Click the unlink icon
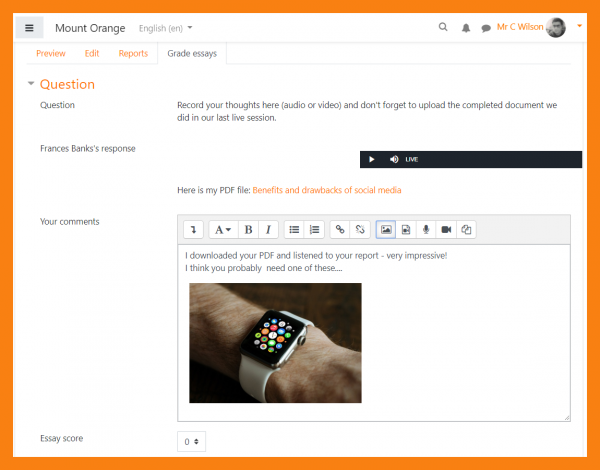600x470 pixels. [x=360, y=229]
